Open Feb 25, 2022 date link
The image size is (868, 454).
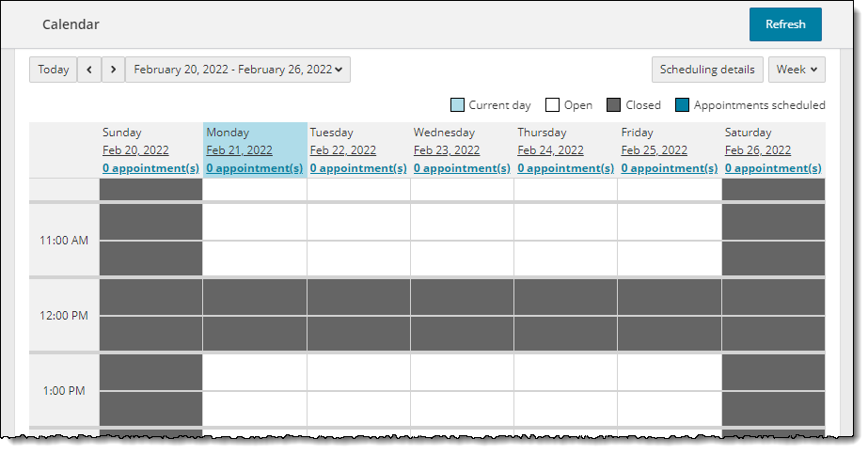654,150
